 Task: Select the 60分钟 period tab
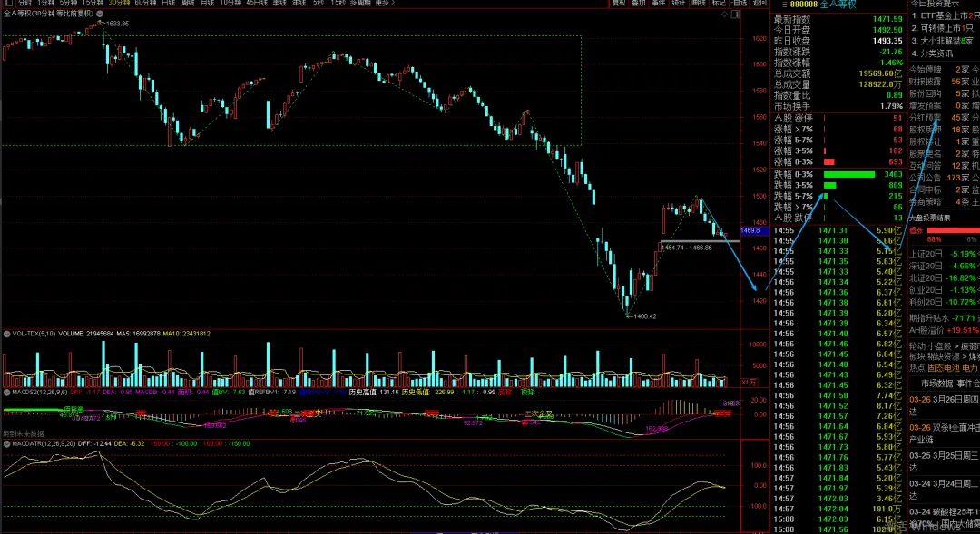click(x=145, y=3)
